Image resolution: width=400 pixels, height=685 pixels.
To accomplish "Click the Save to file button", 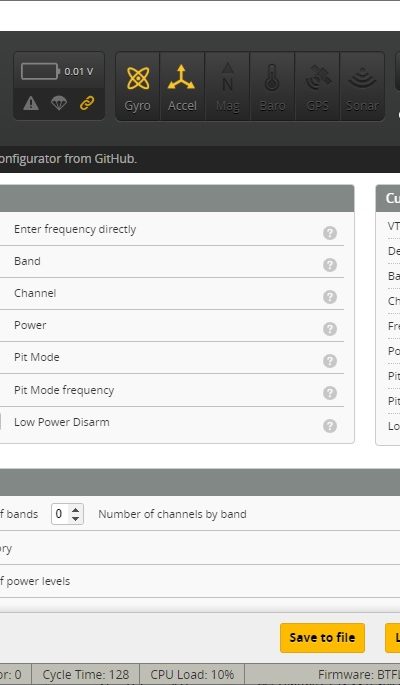I will [x=322, y=638].
